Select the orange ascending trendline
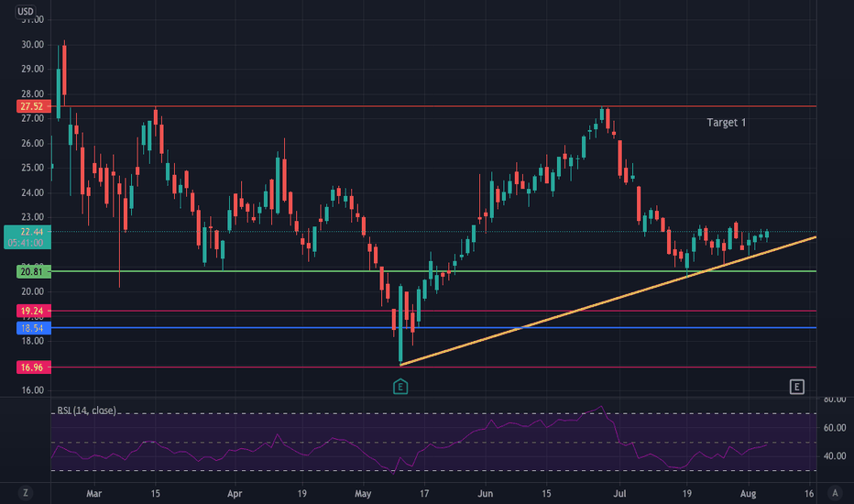Screen dimensions: 854x504 pos(608,301)
